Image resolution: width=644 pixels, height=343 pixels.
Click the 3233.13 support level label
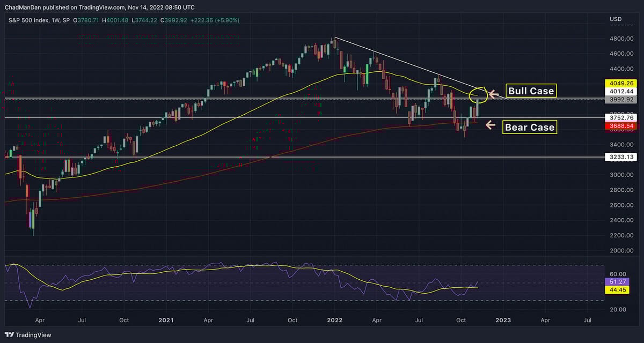[620, 157]
